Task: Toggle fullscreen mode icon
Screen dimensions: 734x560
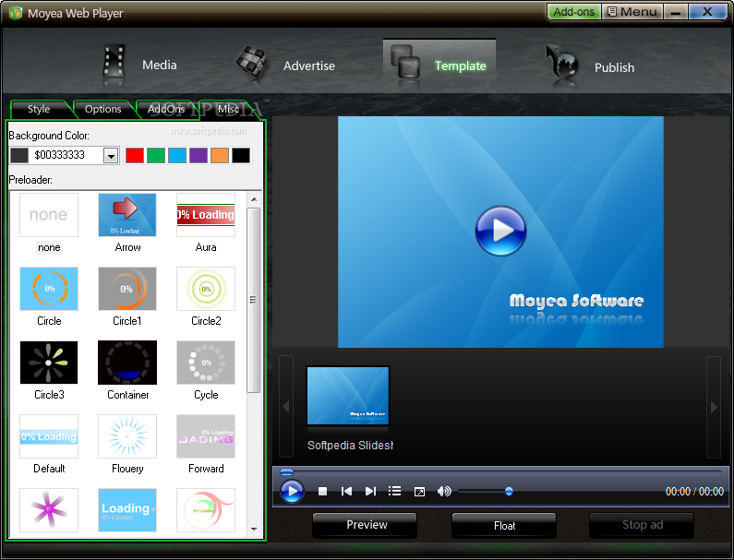Action: point(419,492)
